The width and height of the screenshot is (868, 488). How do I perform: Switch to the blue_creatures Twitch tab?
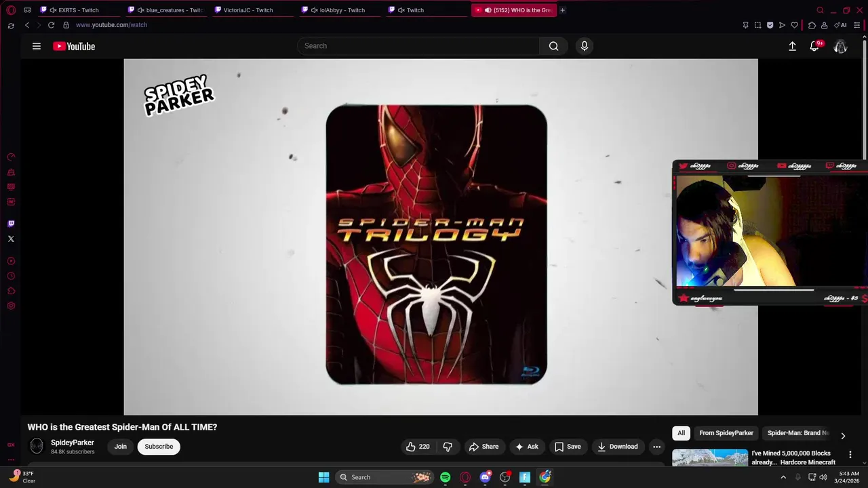[x=165, y=10]
